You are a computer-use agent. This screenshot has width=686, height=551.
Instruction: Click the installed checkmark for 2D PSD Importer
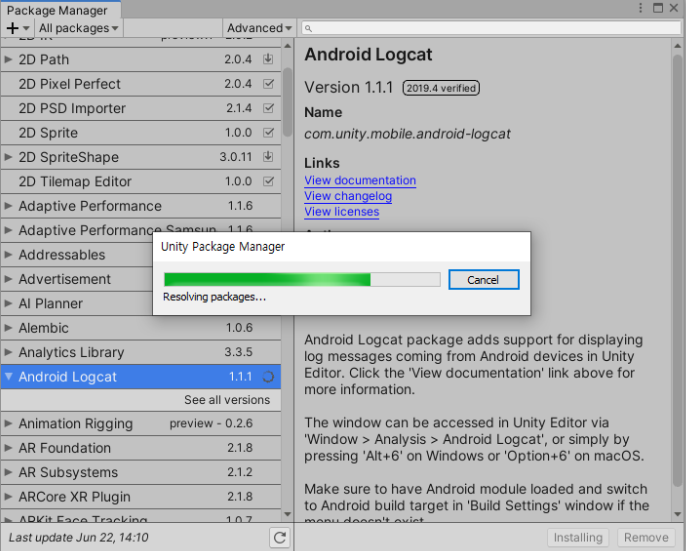268,108
